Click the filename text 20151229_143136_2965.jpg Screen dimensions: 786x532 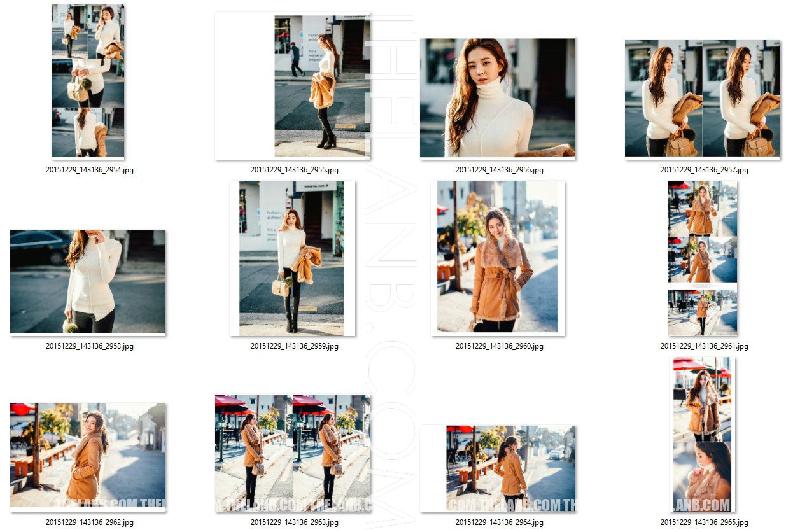[705, 522]
